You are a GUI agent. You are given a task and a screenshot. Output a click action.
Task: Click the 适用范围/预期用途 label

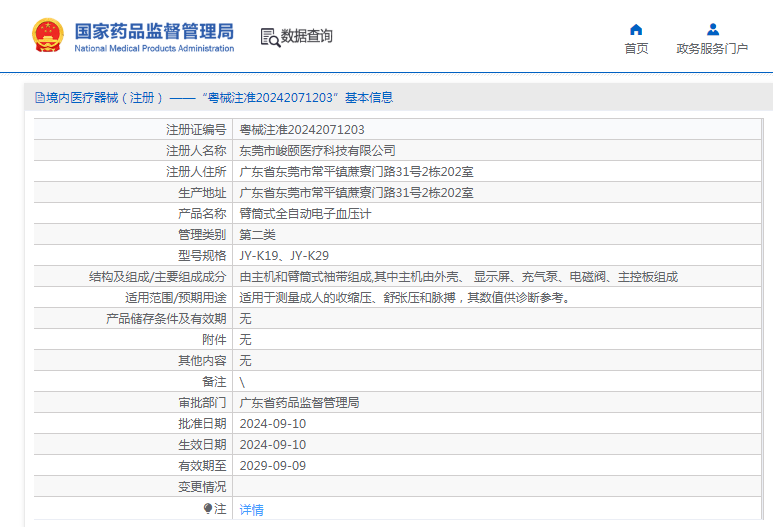pos(176,298)
